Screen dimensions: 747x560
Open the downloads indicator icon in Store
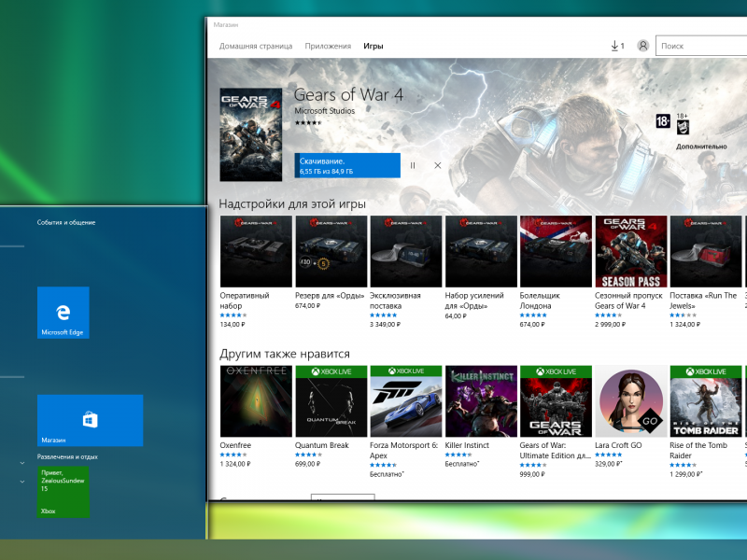click(x=617, y=46)
